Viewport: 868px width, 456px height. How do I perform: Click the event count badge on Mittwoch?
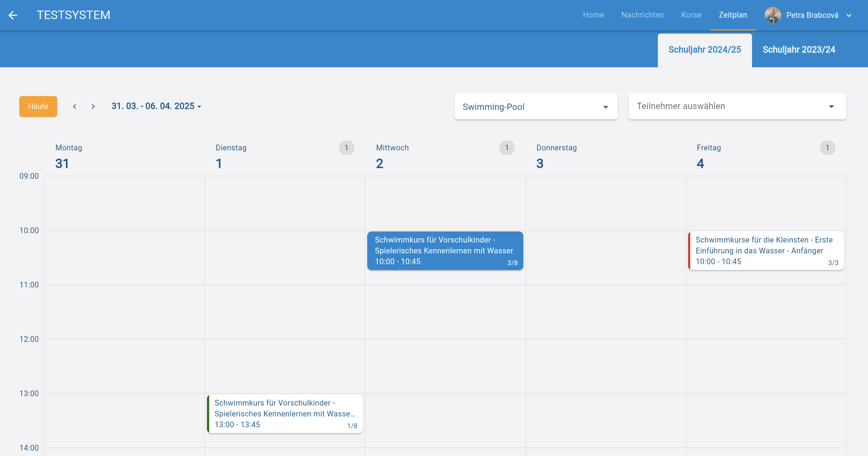pyautogui.click(x=507, y=148)
